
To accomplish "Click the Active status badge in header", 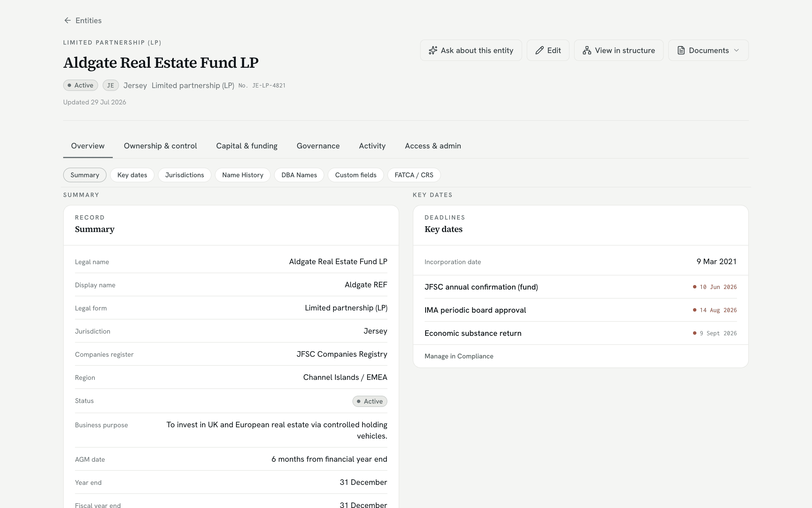I will (81, 85).
